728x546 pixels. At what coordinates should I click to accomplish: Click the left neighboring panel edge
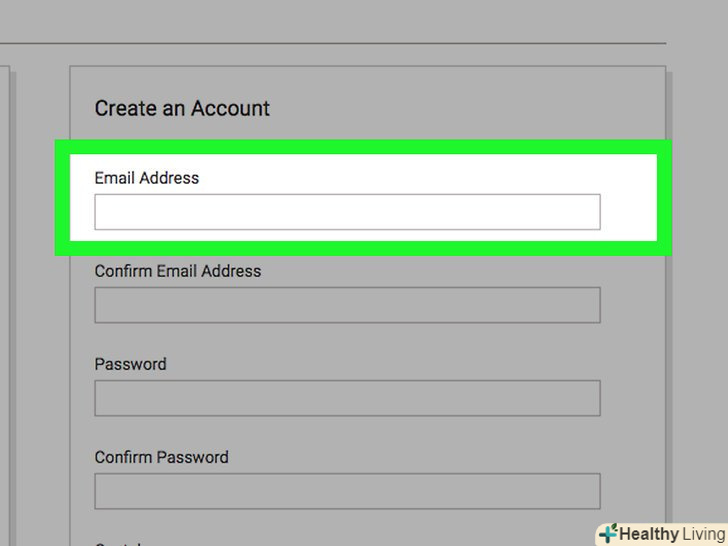coord(7,300)
